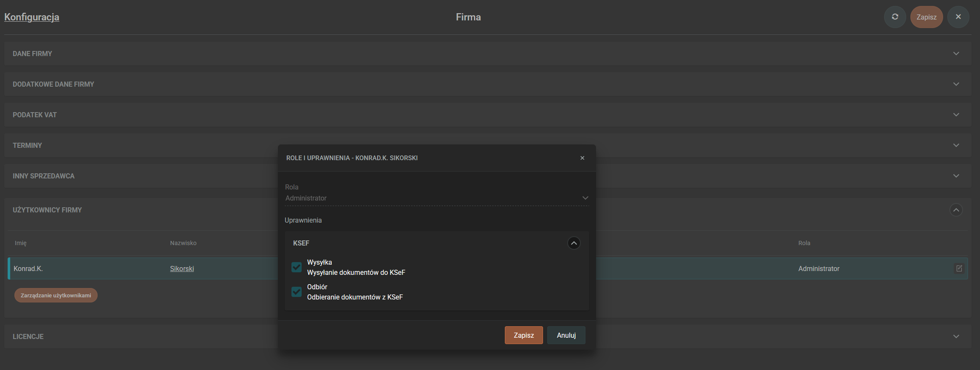Click edit icon in Konrad.K. user row
Image resolution: width=980 pixels, height=370 pixels.
pos(959,268)
